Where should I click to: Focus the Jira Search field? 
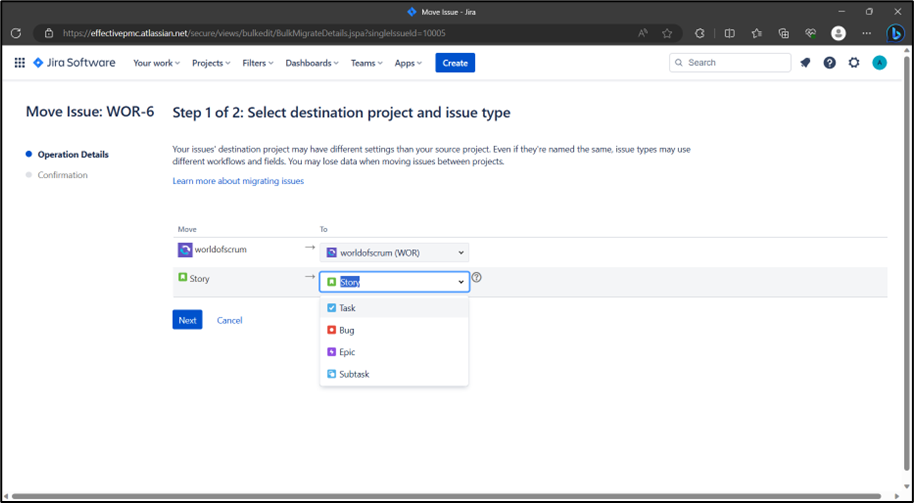click(730, 63)
